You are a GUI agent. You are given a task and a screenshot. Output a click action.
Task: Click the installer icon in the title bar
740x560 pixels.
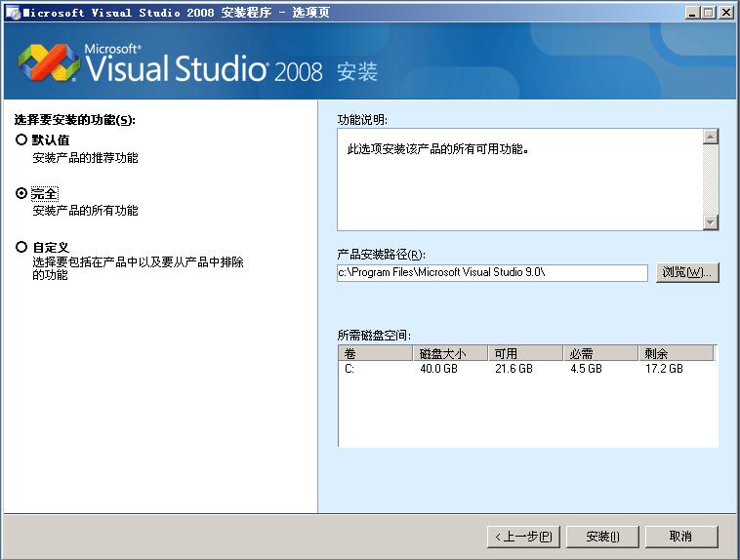click(14, 13)
